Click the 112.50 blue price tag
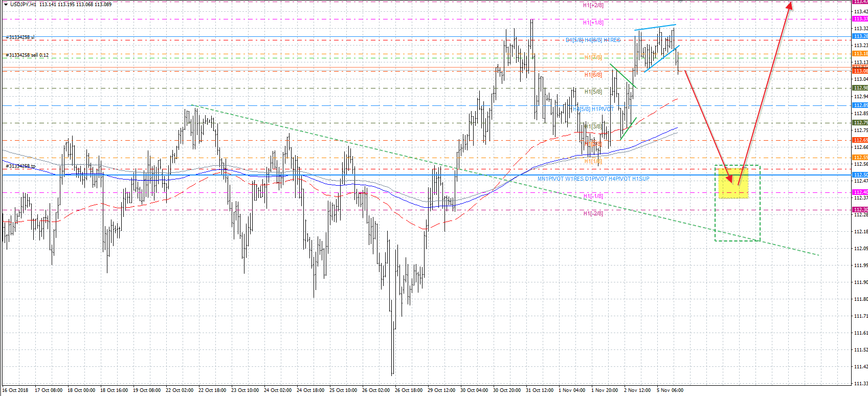The width and height of the screenshot is (868, 396). (860, 175)
